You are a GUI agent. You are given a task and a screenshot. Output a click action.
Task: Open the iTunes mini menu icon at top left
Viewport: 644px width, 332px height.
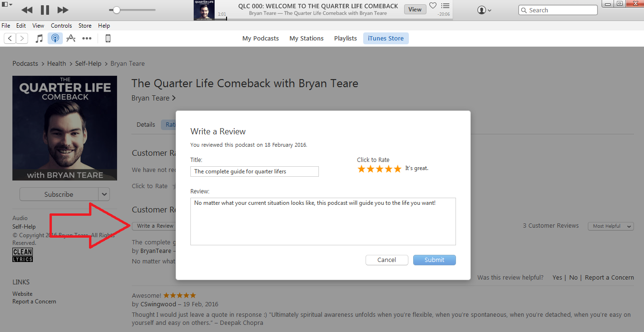pos(8,4)
